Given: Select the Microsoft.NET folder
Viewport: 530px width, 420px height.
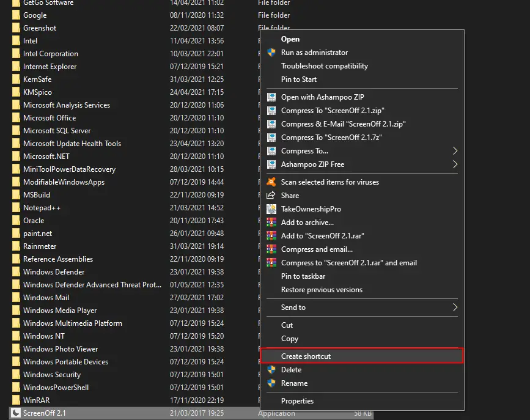Looking at the screenshot, I should pyautogui.click(x=46, y=157).
